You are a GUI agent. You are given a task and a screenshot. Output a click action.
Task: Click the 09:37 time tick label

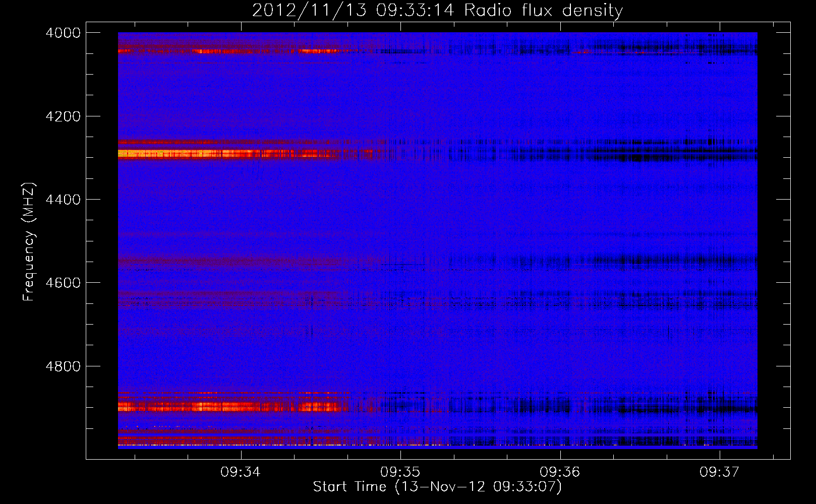point(720,472)
